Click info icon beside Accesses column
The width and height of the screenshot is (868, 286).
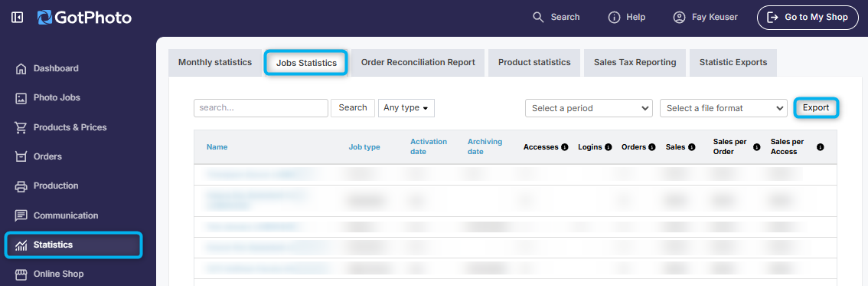coord(565,147)
